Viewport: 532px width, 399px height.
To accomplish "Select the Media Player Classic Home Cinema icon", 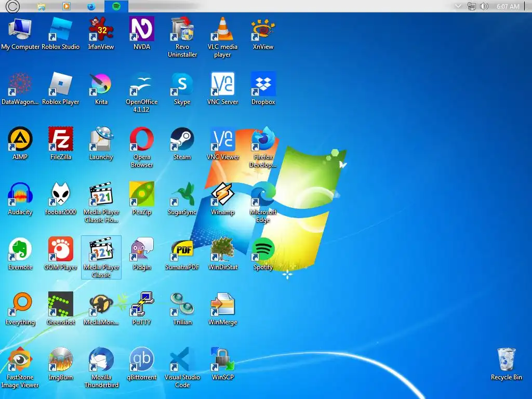I will (x=101, y=203).
